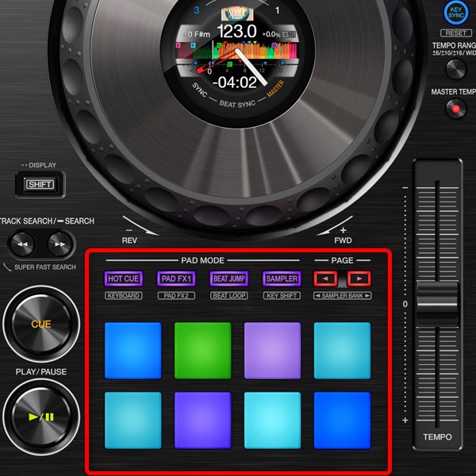Image resolution: width=476 pixels, height=476 pixels.
Task: Click the 123.0 BPM readout on jog display
Action: point(236,31)
